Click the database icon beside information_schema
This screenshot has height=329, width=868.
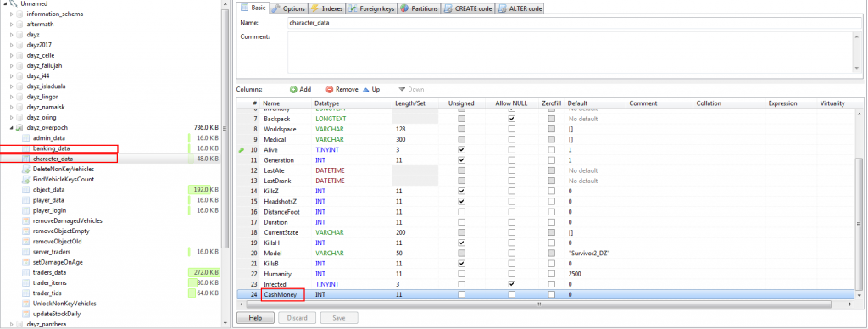point(19,14)
